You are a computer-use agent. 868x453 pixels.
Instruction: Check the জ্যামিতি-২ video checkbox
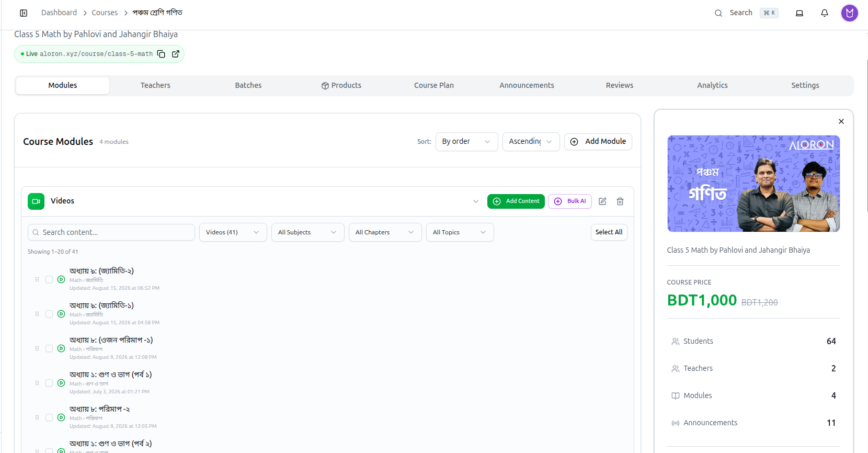click(x=49, y=279)
